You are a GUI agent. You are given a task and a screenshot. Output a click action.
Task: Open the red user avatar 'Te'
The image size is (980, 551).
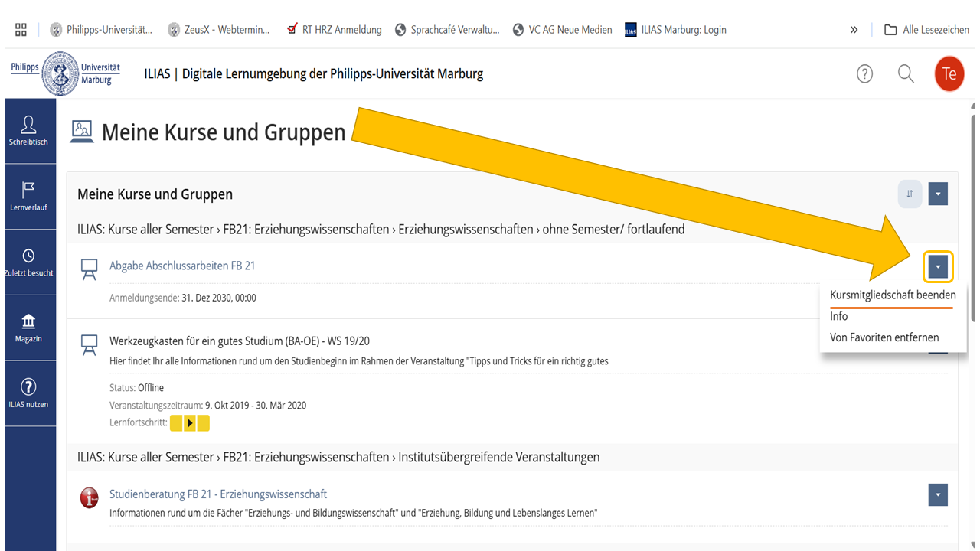click(949, 74)
